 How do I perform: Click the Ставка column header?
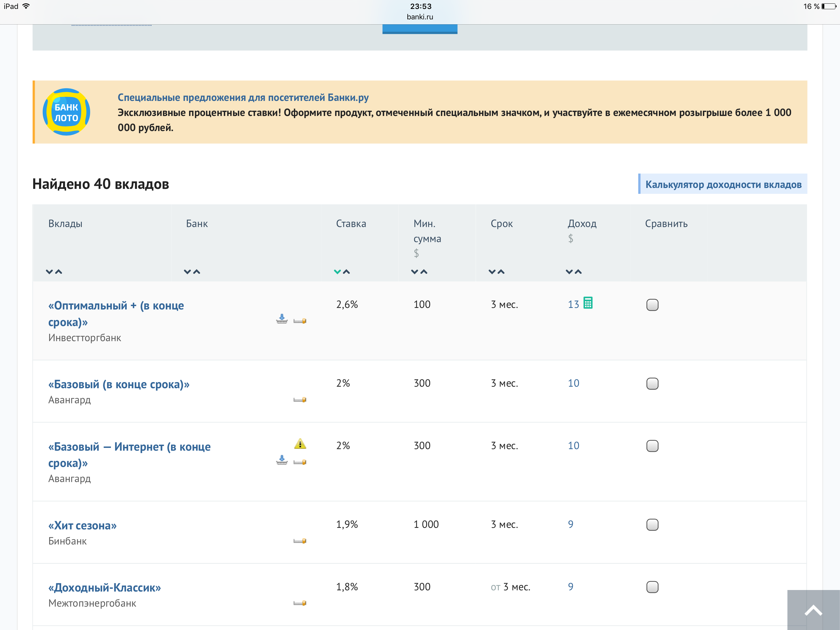pos(351,223)
